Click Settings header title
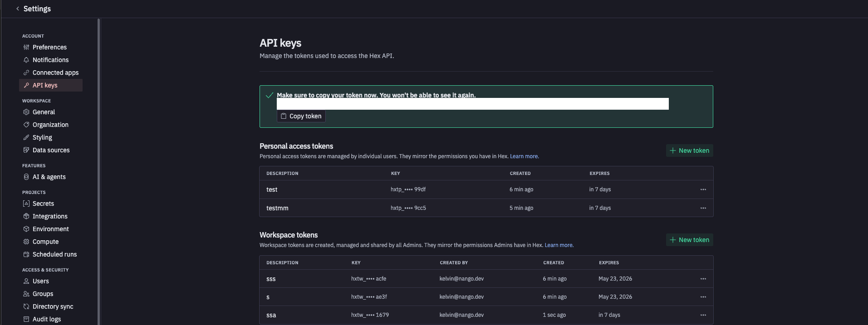Viewport: 868px width, 325px height. tap(37, 9)
